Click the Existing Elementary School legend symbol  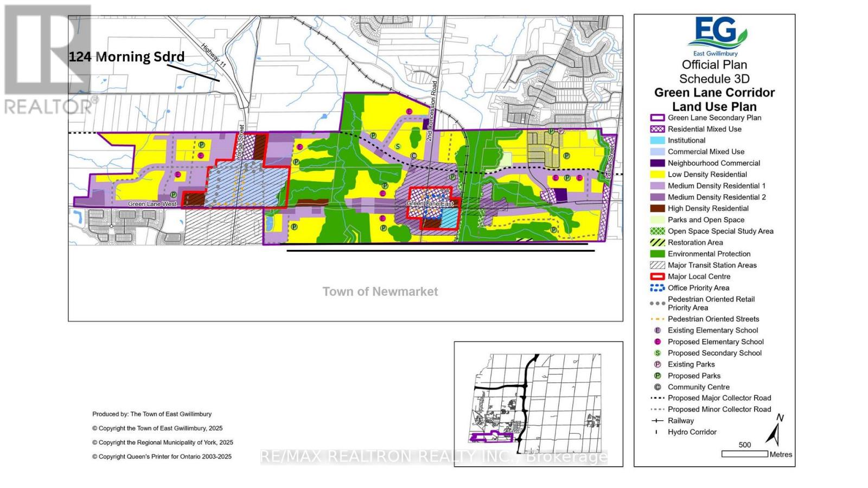click(658, 330)
